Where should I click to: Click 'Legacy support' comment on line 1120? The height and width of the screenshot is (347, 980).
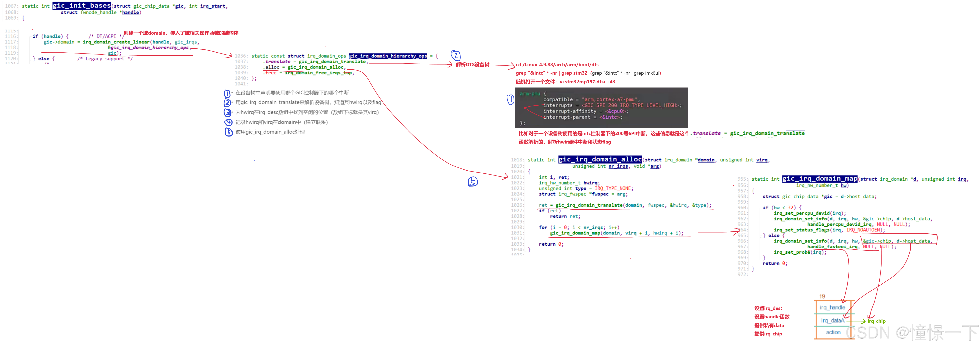tap(105, 59)
